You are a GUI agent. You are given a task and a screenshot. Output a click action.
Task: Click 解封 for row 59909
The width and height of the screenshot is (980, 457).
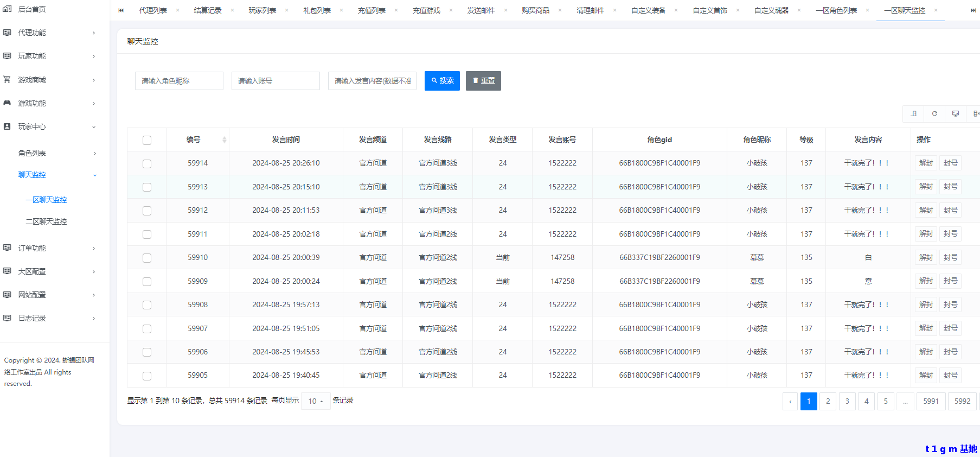point(926,281)
